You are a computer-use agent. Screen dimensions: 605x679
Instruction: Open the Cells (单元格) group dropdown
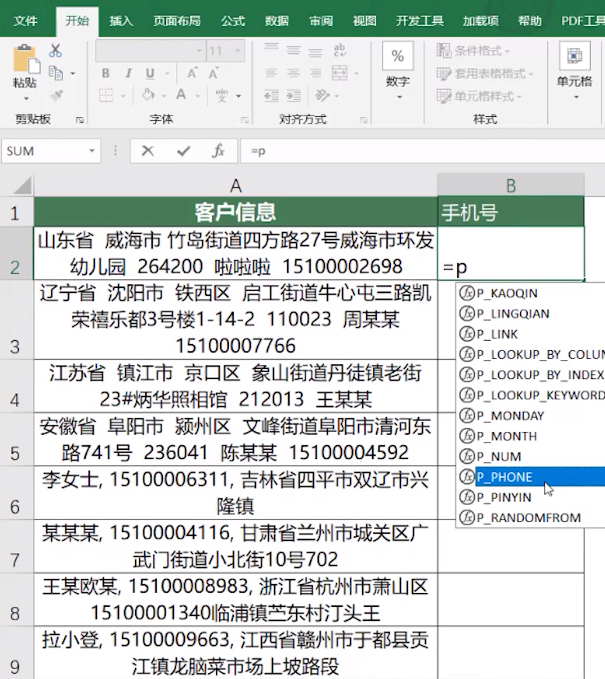click(x=575, y=71)
